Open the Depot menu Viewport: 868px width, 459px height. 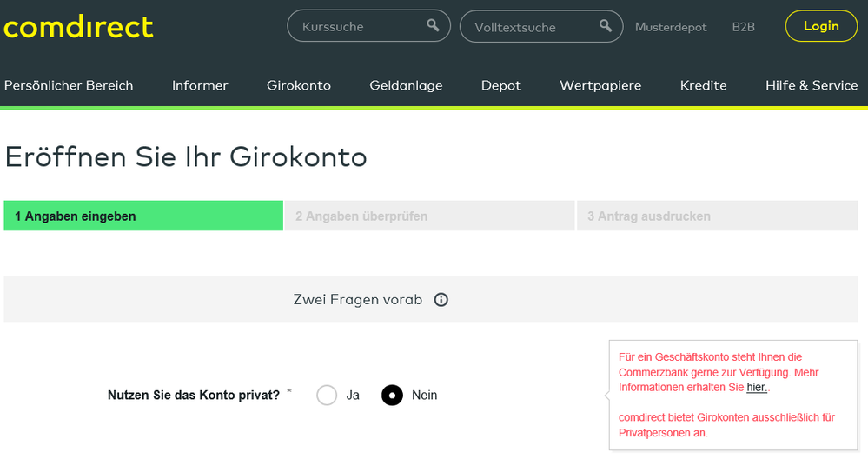pos(501,85)
